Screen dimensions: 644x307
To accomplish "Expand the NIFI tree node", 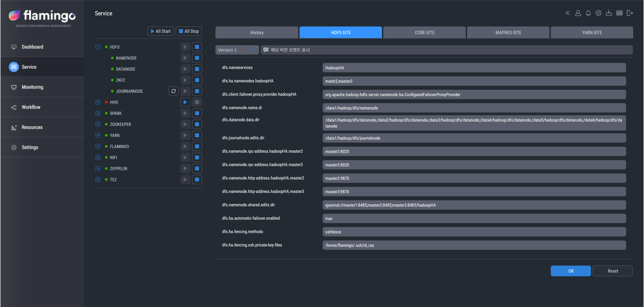I will click(x=98, y=158).
